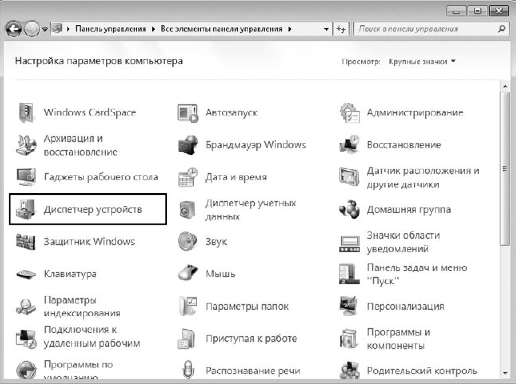
Task: Open the Брандмауэр Windows icon
Action: [x=188, y=145]
